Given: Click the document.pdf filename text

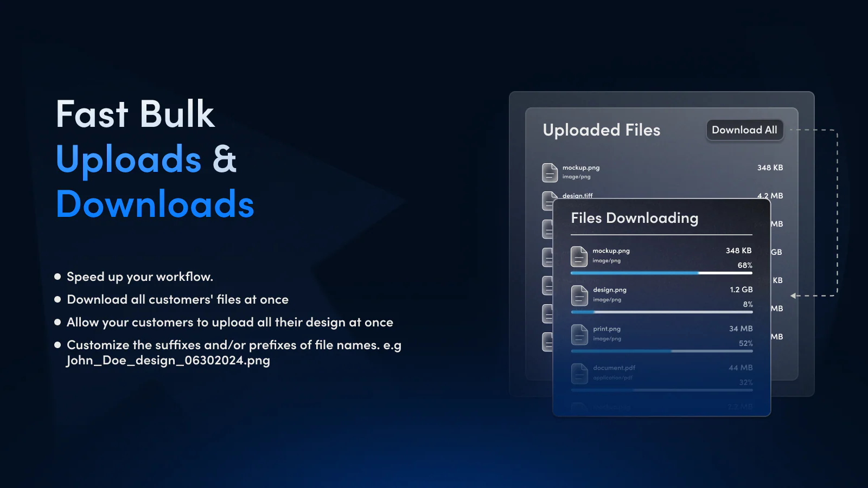Looking at the screenshot, I should click(x=614, y=368).
